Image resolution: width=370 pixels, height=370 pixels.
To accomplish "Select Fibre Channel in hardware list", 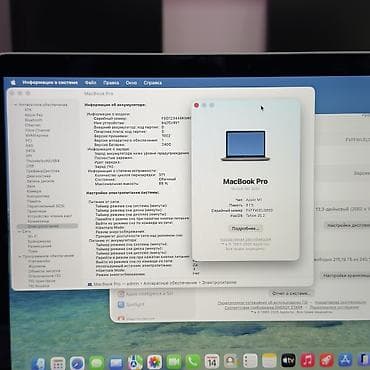I will [x=37, y=130].
